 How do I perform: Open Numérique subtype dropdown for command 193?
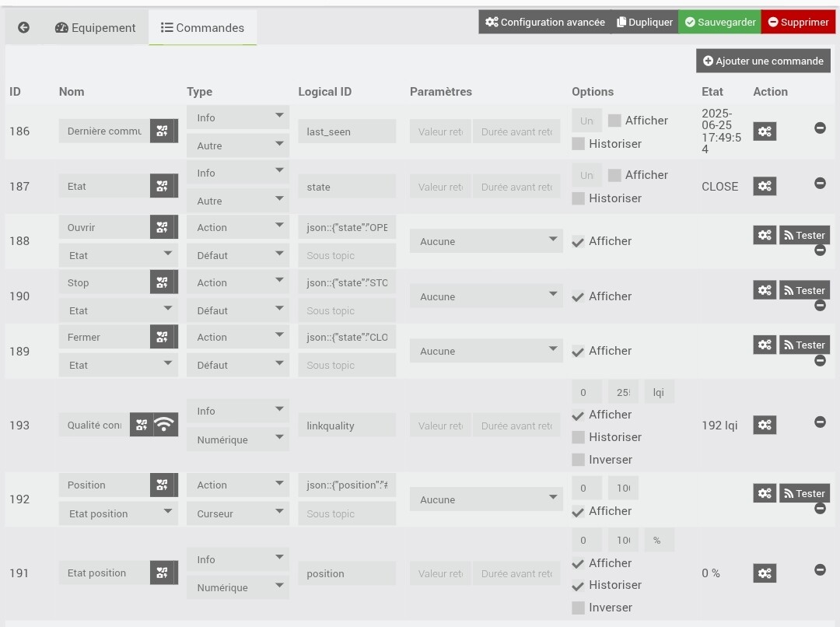pos(238,440)
